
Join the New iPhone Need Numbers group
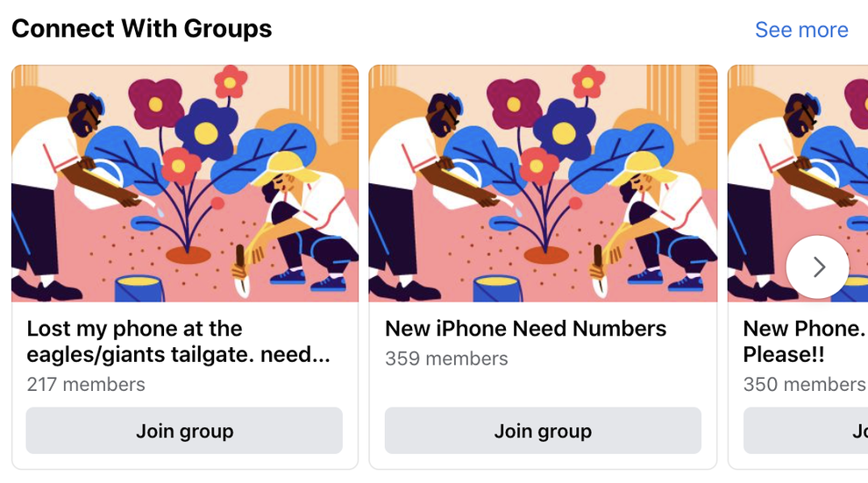[543, 430]
